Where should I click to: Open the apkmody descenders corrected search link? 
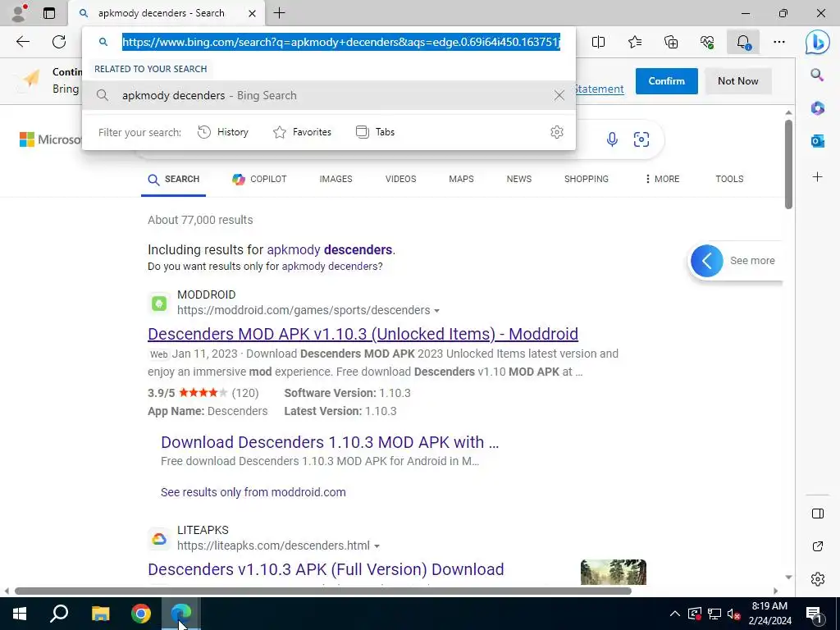[330, 249]
